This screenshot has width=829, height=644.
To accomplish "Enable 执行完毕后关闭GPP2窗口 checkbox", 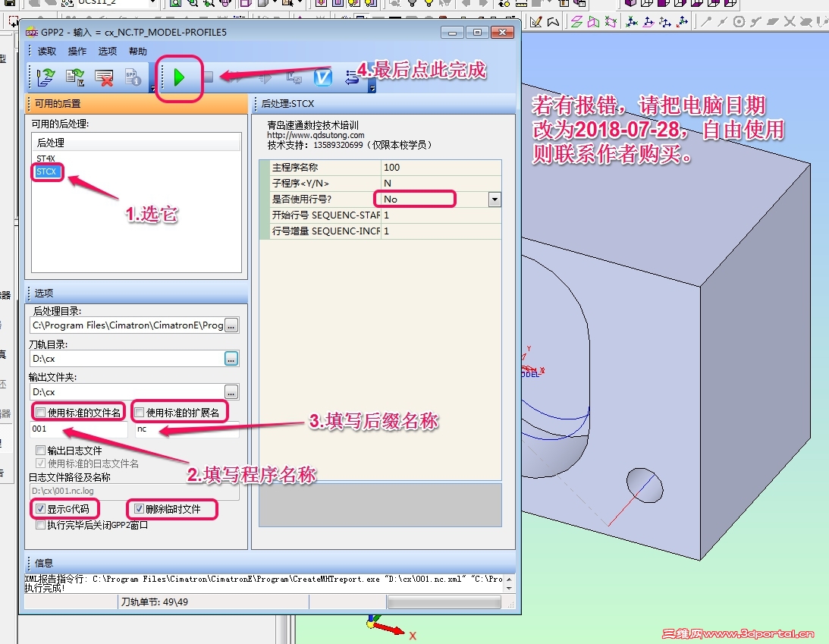I will pos(41,525).
